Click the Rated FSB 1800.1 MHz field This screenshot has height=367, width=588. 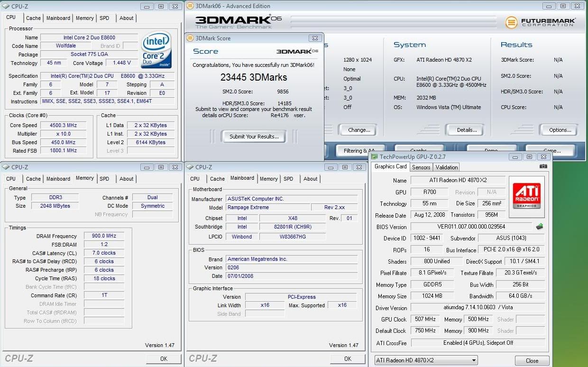pyautogui.click(x=64, y=151)
